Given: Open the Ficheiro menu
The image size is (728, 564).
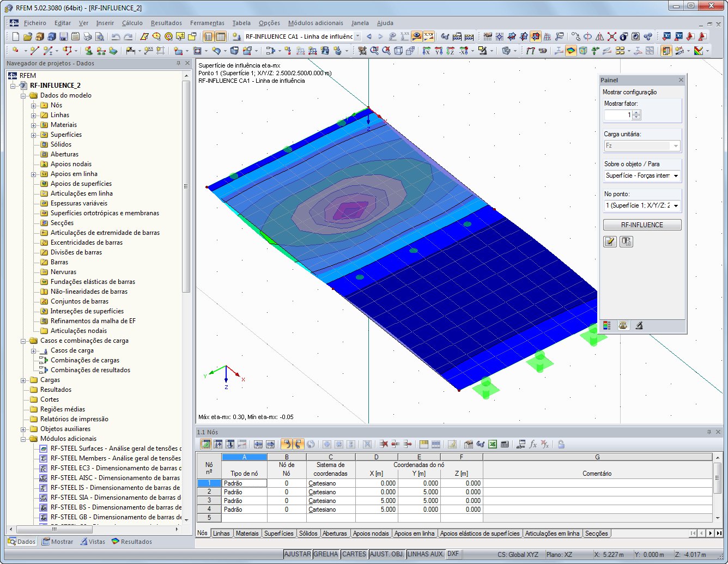Looking at the screenshot, I should tap(35, 23).
